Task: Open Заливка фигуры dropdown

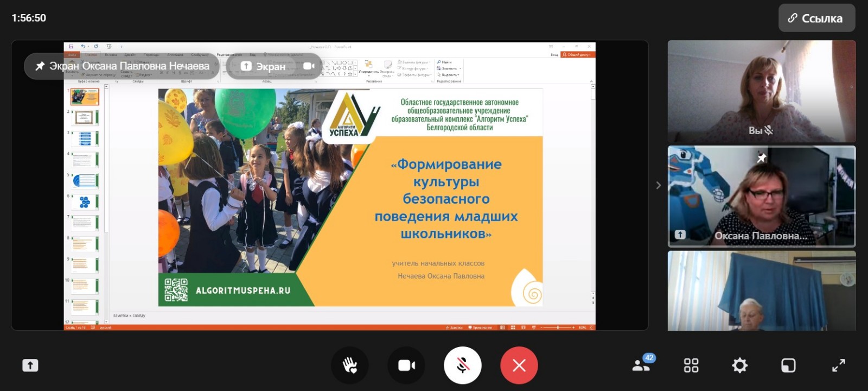Action: 413,62
